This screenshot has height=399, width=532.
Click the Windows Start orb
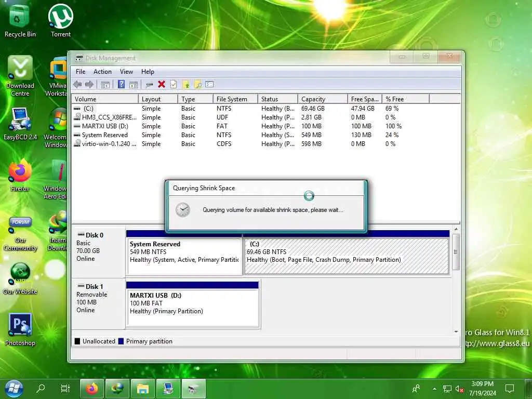tap(14, 389)
